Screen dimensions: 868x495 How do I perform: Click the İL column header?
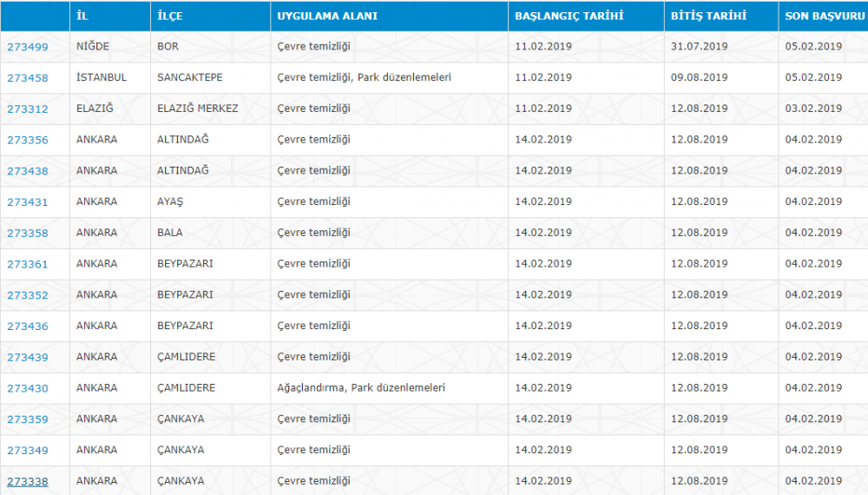point(82,16)
